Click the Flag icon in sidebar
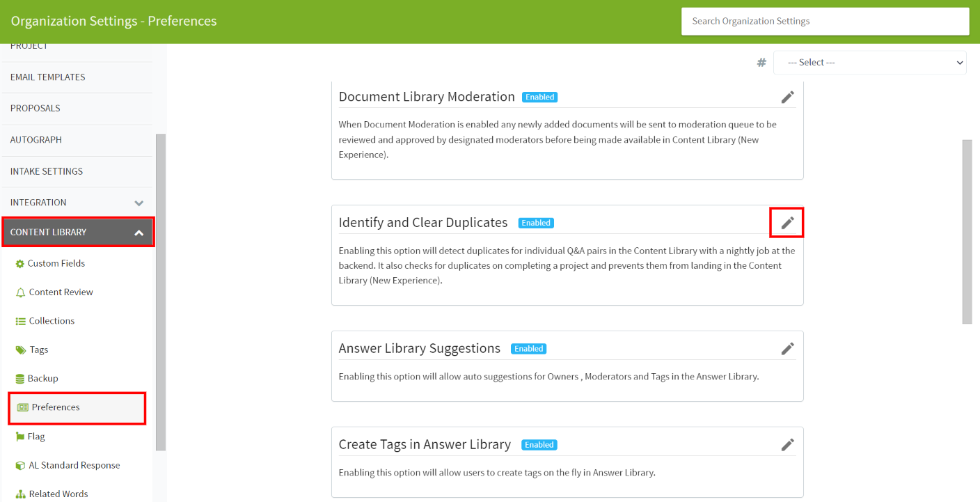Image resolution: width=980 pixels, height=502 pixels. (20, 437)
